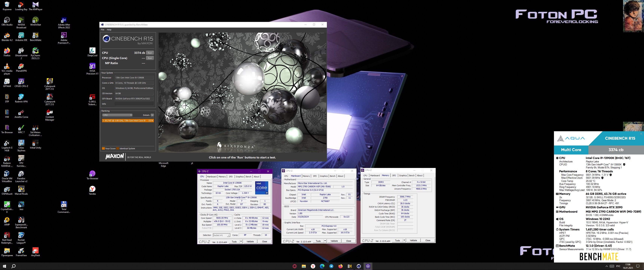Select ranking entry 8C/16T @ 3.00 GHz
Viewport: 644px width, 270px height.
(128, 121)
